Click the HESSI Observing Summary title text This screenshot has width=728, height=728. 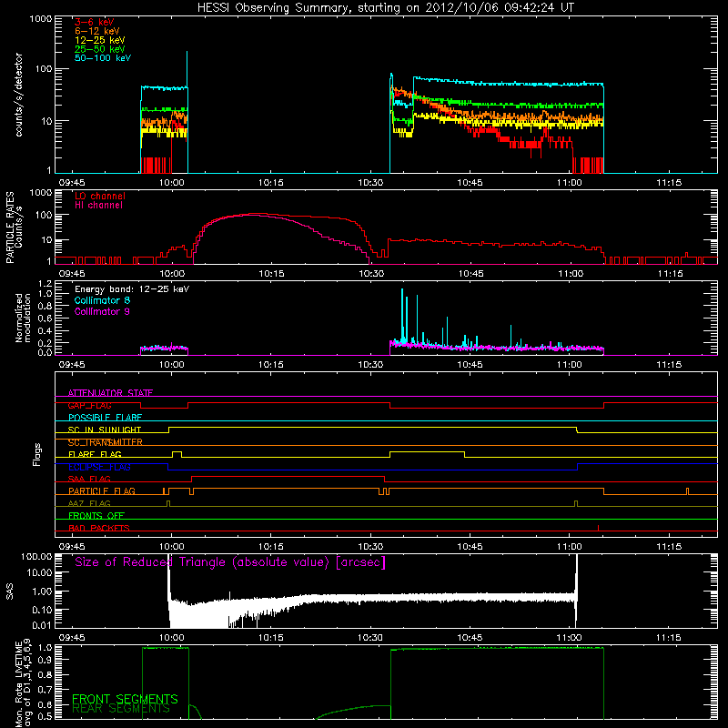point(385,8)
